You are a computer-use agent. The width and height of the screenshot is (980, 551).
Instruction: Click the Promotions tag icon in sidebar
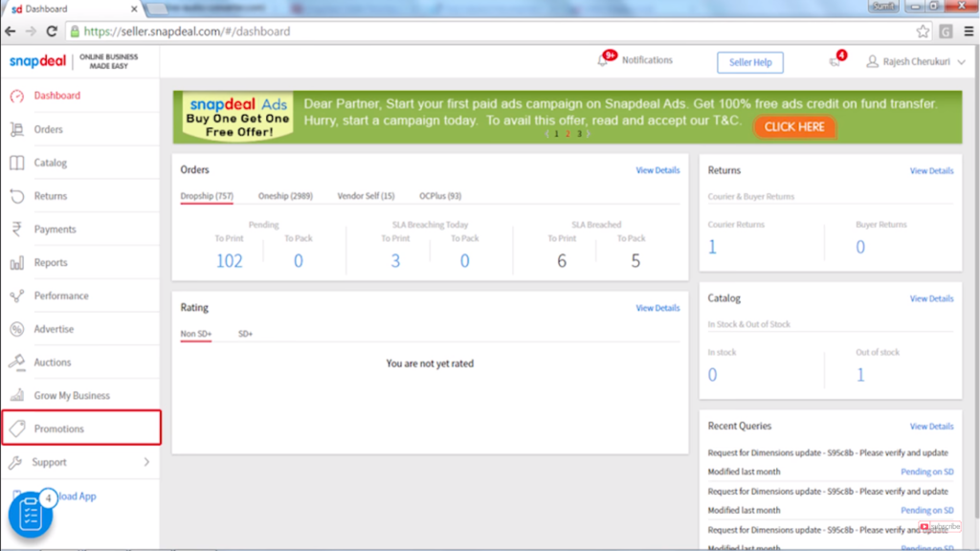(x=17, y=429)
